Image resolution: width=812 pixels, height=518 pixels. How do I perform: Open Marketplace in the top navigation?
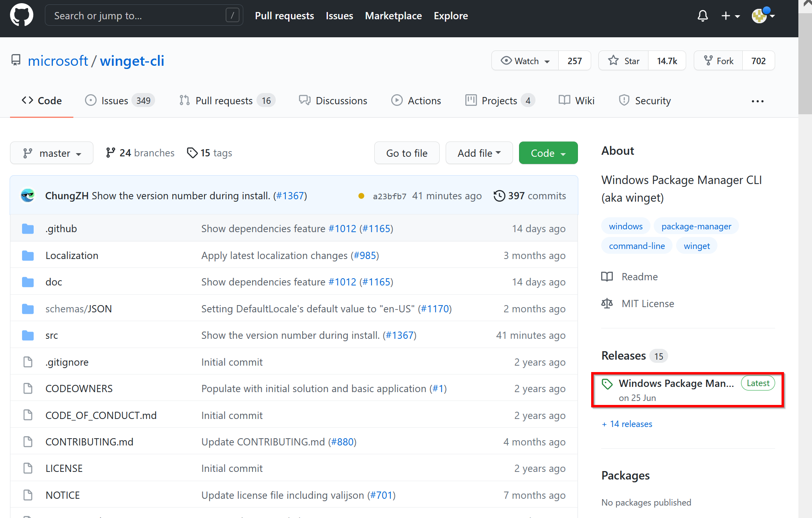(x=393, y=16)
